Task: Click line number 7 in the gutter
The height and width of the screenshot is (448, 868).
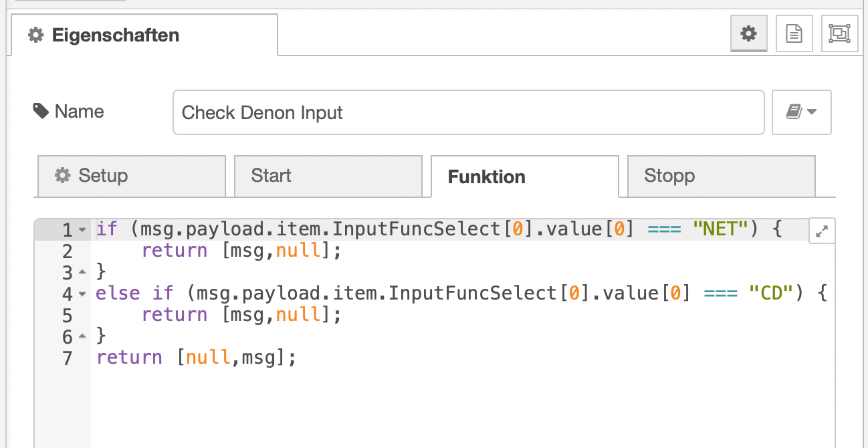Action: [67, 358]
